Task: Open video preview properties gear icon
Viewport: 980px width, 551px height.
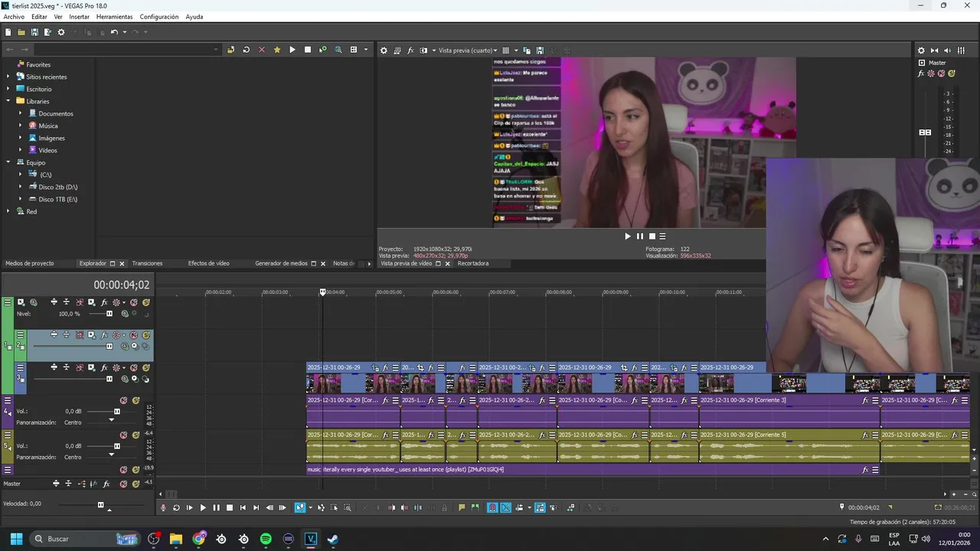Action: point(384,51)
